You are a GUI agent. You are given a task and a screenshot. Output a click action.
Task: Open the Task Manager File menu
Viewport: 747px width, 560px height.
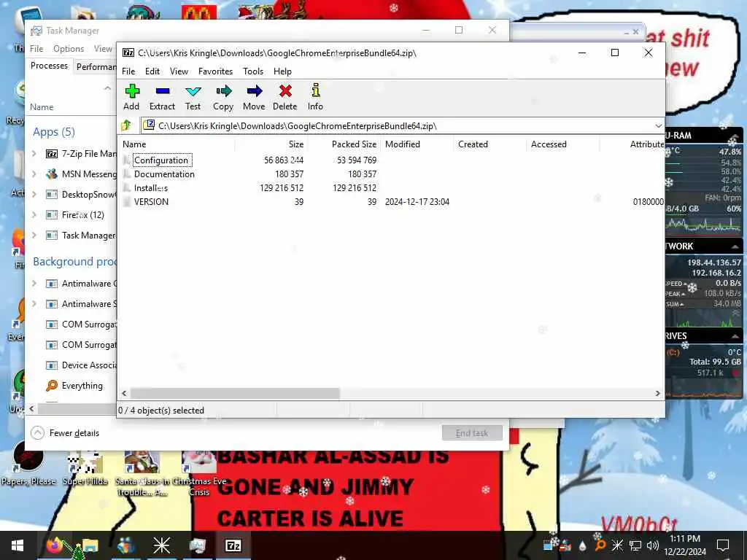click(36, 49)
